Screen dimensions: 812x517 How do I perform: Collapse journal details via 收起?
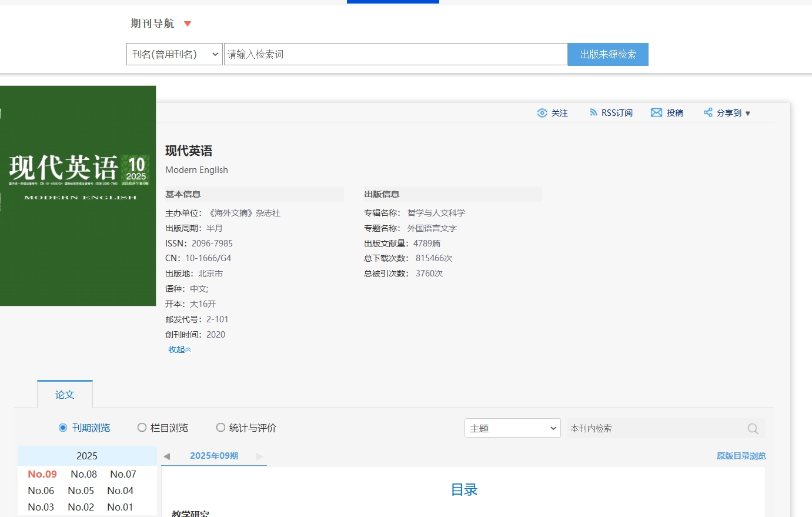point(179,349)
